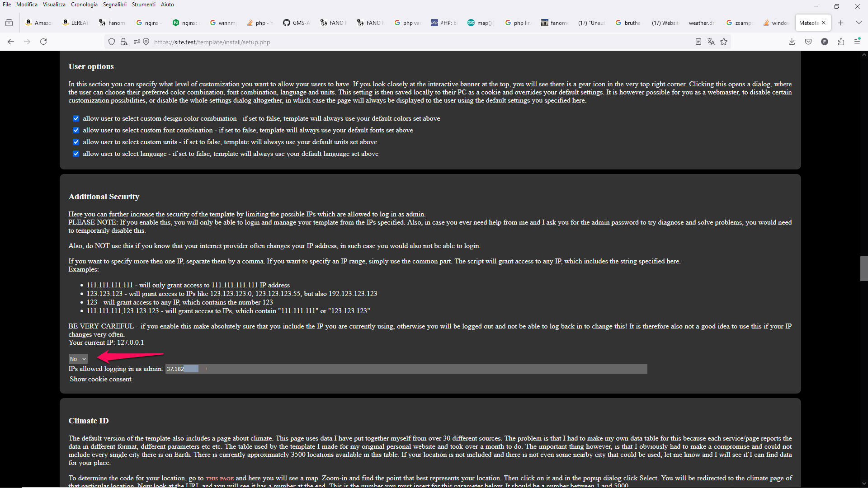Open the Firefox View tab overview button

click(9, 23)
